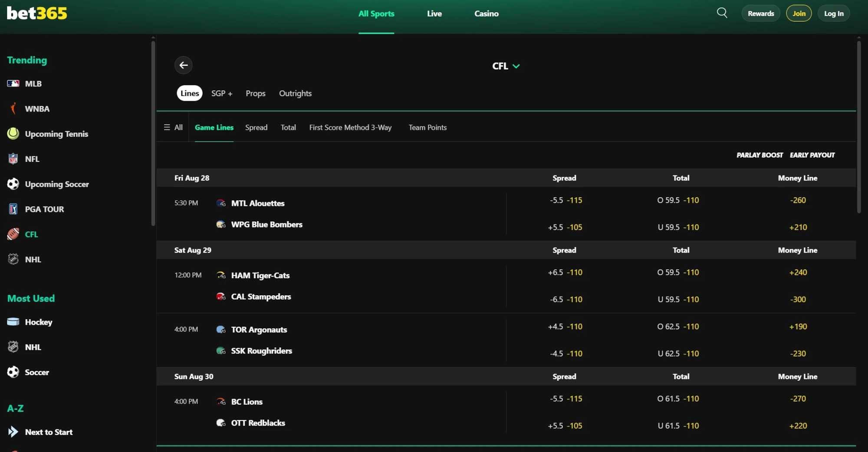Select the Lines tab
Image resolution: width=868 pixels, height=452 pixels.
(190, 93)
